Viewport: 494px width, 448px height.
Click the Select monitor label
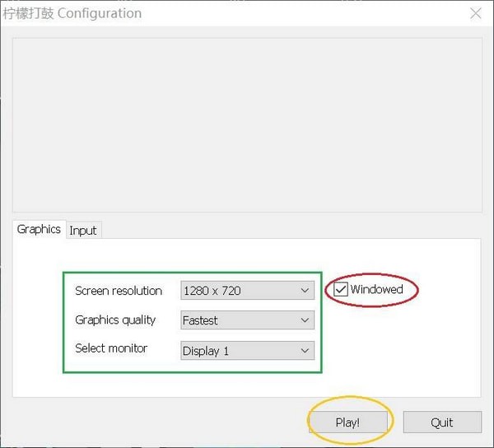click(111, 348)
